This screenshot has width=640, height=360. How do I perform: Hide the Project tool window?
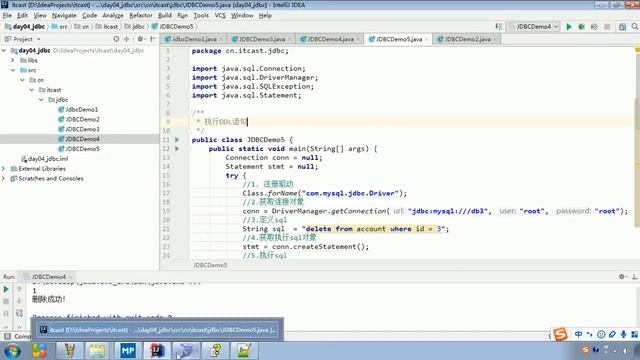click(x=153, y=39)
